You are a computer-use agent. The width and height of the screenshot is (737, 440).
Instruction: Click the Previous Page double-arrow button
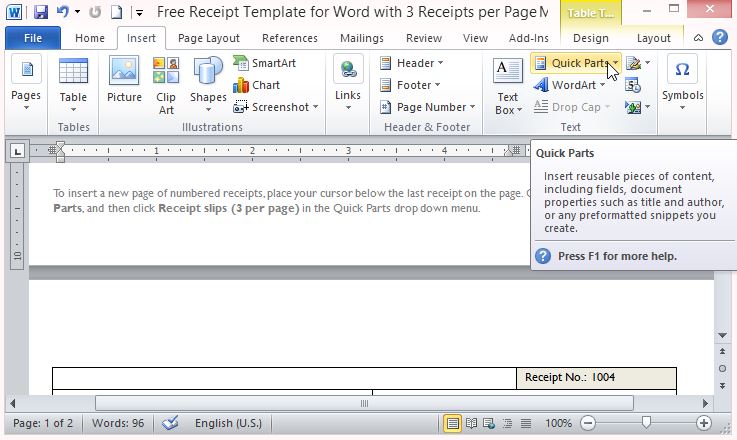click(x=722, y=351)
